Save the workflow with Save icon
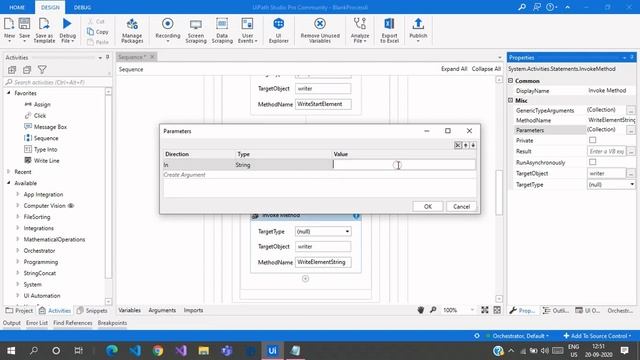 pos(24,24)
